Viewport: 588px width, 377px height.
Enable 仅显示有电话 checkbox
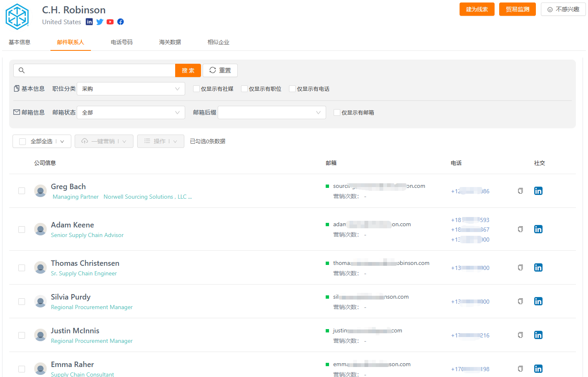pyautogui.click(x=292, y=89)
